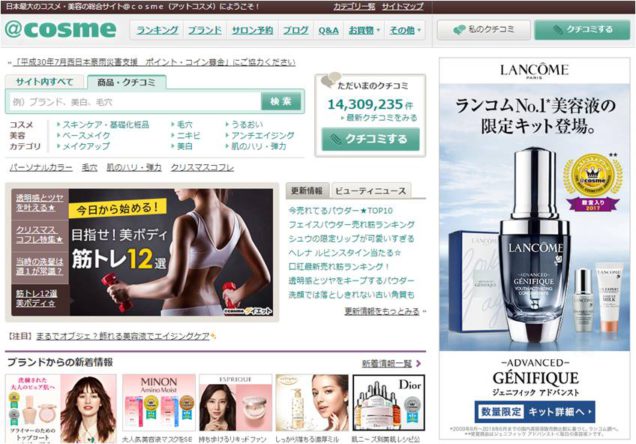This screenshot has height=444, width=636.
Task: Open the top coat primer brand thumbnail
Action: (x=61, y=409)
